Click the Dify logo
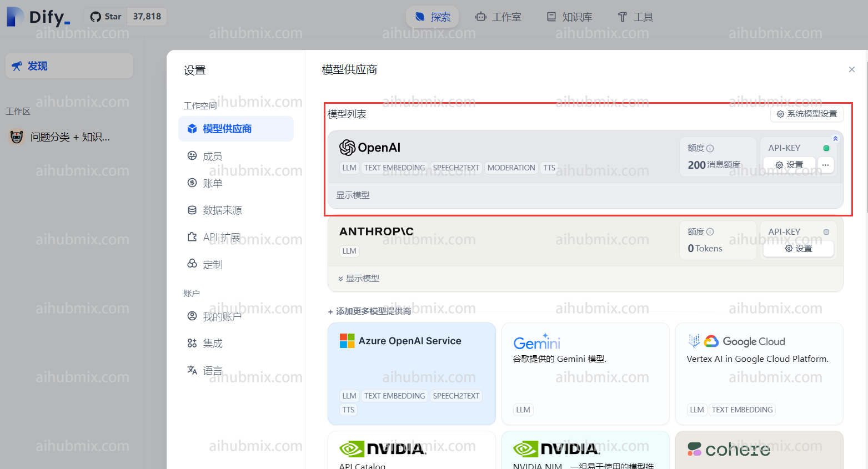 [38, 17]
